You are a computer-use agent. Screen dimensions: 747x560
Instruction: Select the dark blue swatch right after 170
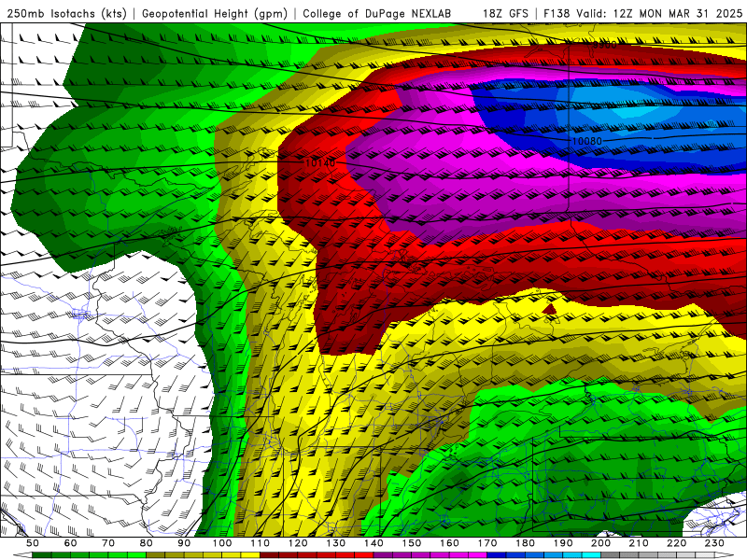click(x=497, y=555)
